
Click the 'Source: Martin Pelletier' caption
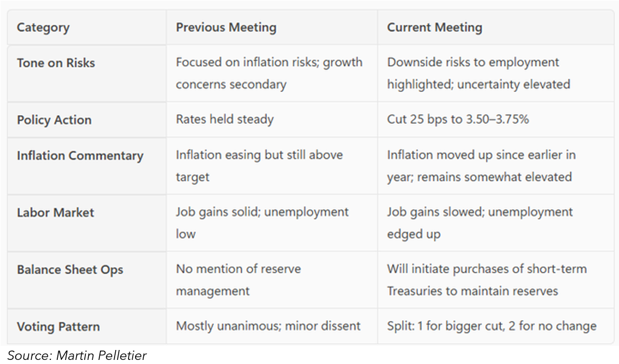77,355
